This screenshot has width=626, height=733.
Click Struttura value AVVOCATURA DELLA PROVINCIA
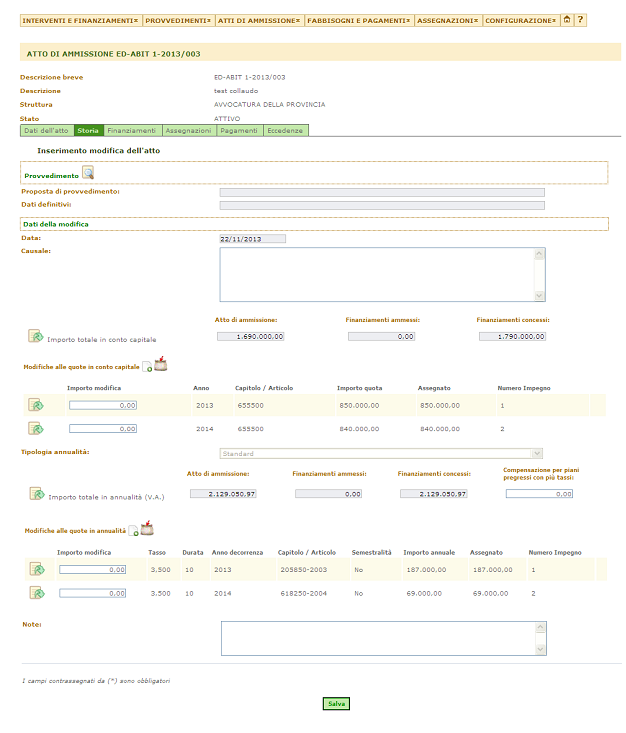[270, 105]
